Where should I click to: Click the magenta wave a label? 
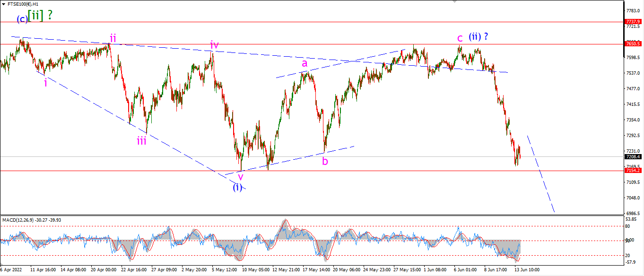305,63
